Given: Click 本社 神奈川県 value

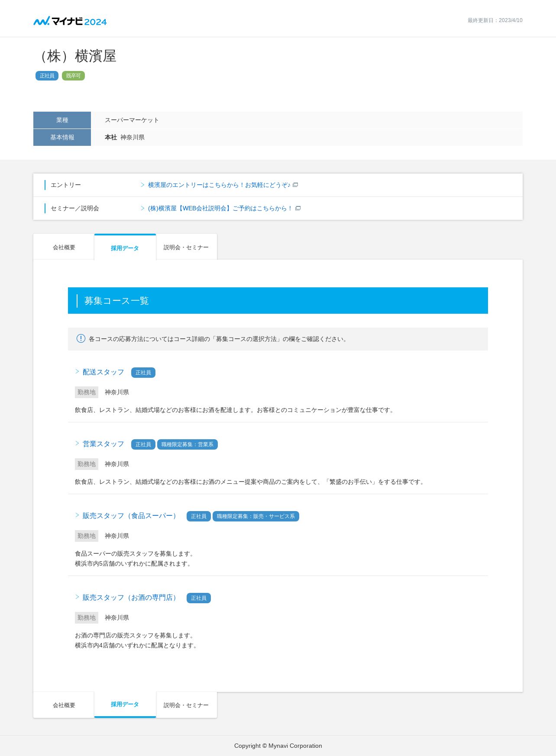Looking at the screenshot, I should 125,137.
